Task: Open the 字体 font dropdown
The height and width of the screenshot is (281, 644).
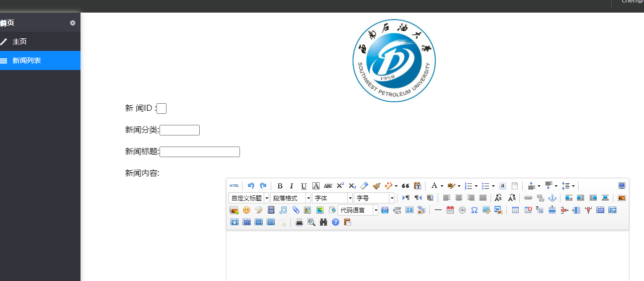Action: pos(333,198)
